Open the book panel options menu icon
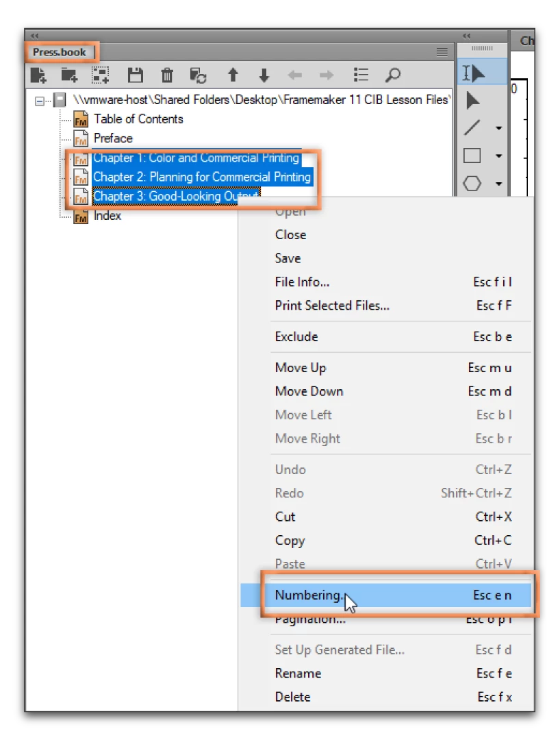 [442, 52]
